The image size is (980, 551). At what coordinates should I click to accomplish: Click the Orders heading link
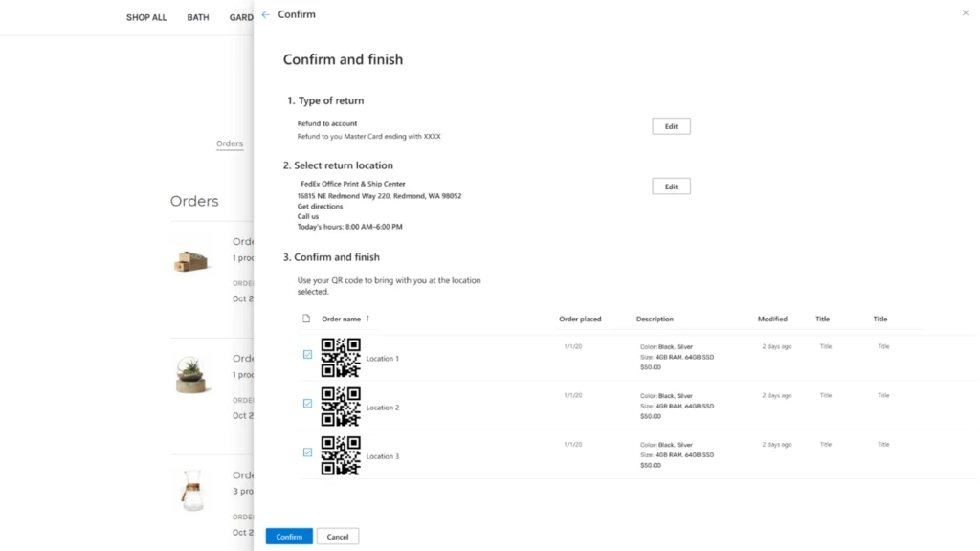point(230,143)
